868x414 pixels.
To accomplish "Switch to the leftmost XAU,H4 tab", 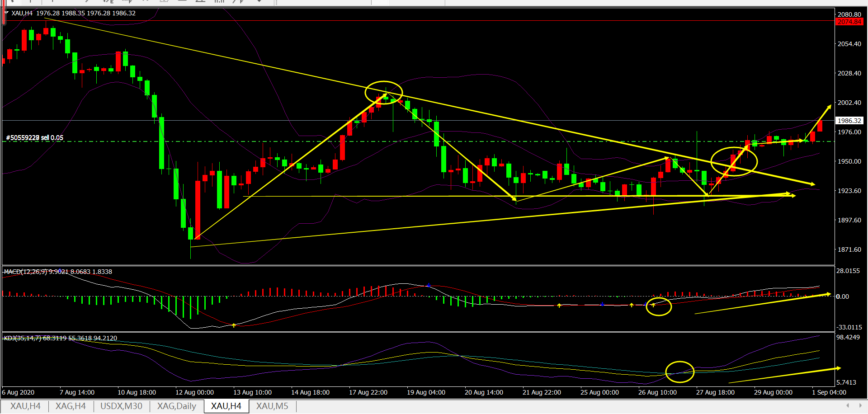I will 25,406.
